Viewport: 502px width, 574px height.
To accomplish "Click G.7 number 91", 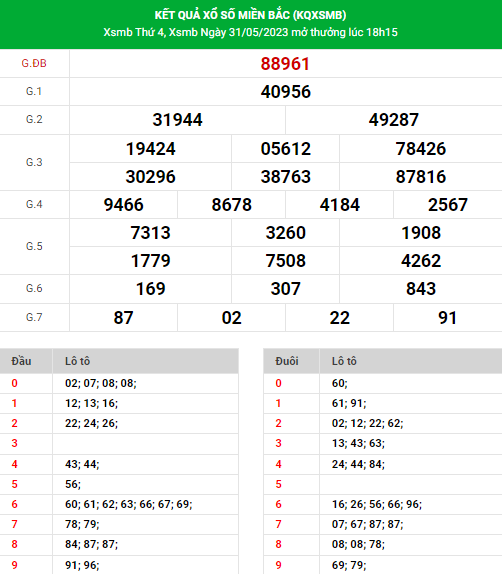I will pyautogui.click(x=447, y=317).
